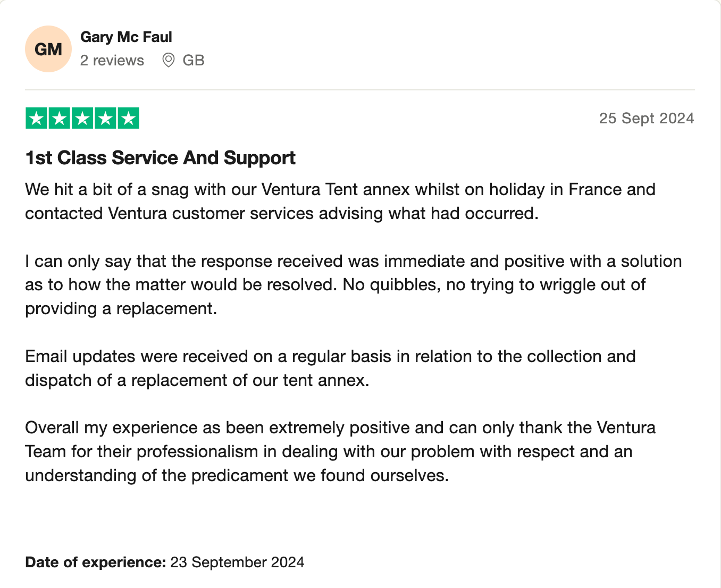Click the first green rating star
The image size is (721, 588).
[x=37, y=118]
